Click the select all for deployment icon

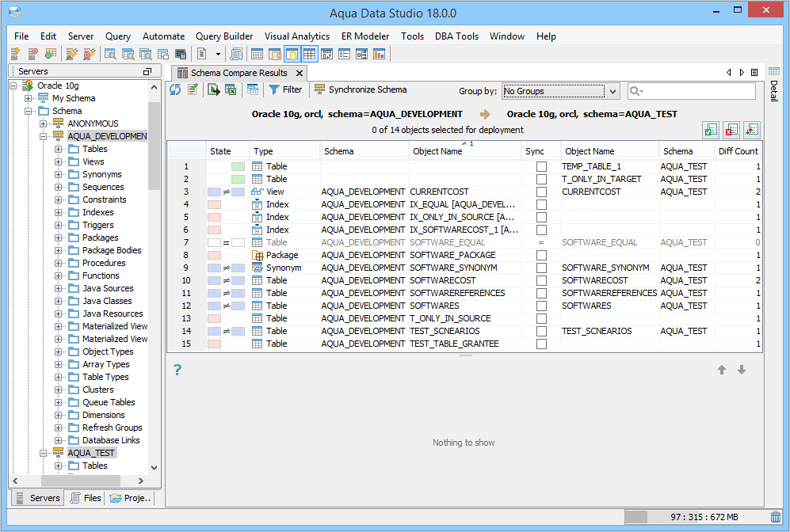coord(711,131)
